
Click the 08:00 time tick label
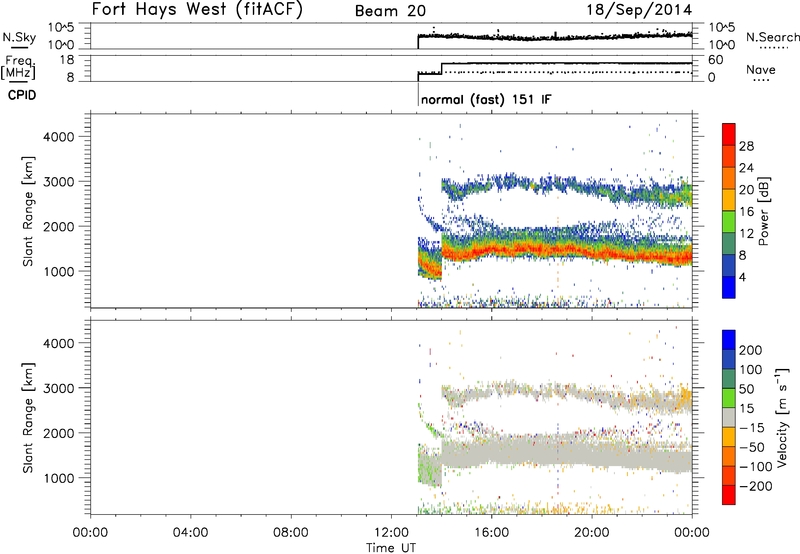291,533
